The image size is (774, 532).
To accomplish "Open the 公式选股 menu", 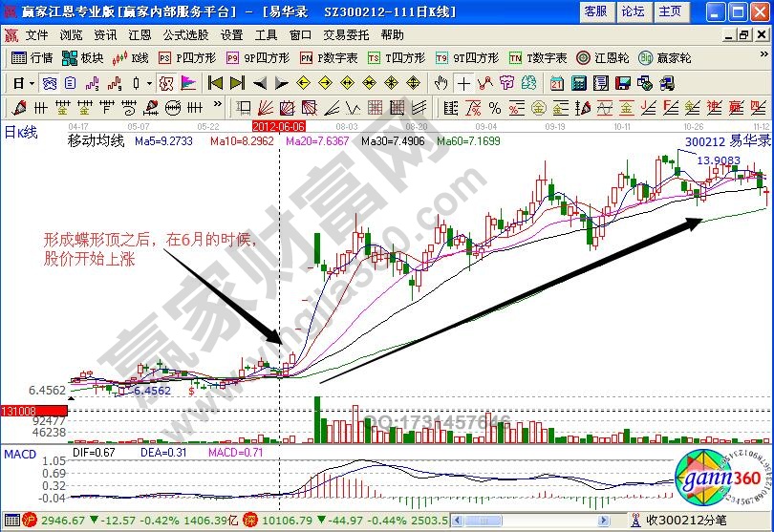I will click(x=184, y=34).
